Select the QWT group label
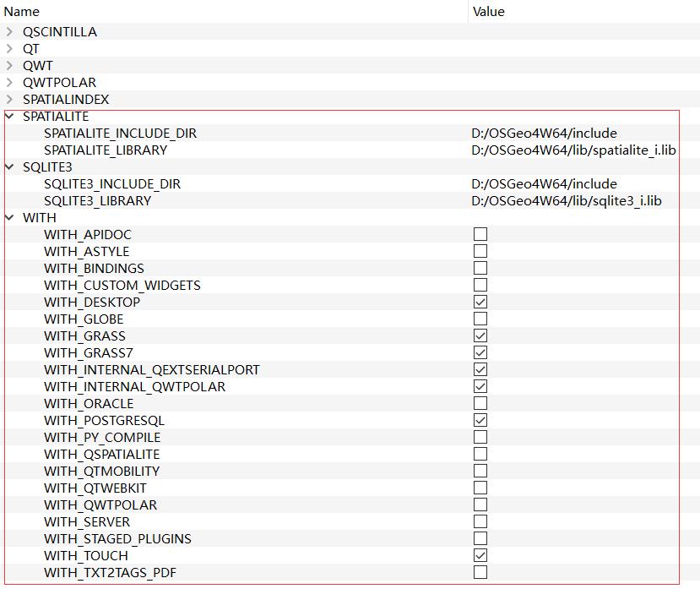 click(37, 66)
